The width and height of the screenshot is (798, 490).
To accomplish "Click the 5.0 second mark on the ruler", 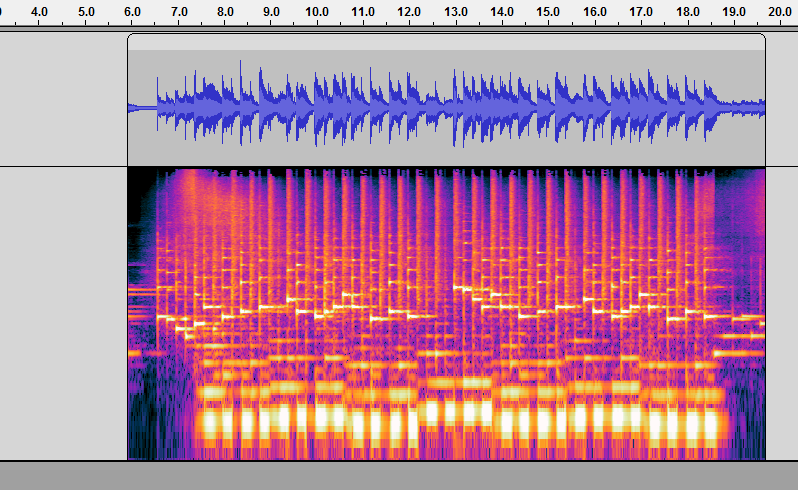I will 86,12.
